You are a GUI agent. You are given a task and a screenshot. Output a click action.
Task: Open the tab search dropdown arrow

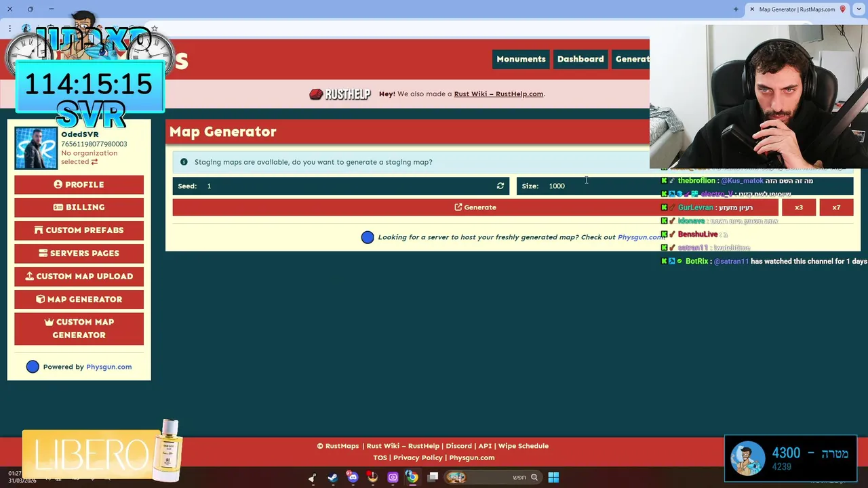(x=859, y=9)
